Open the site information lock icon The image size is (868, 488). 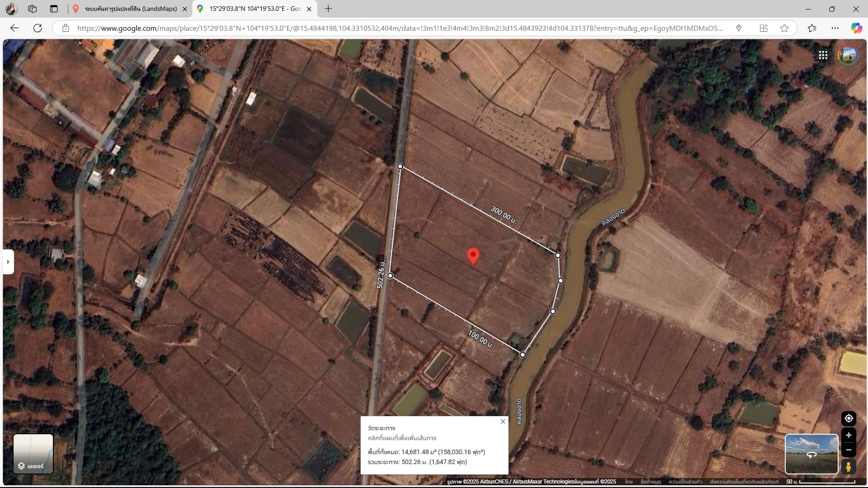pyautogui.click(x=66, y=28)
